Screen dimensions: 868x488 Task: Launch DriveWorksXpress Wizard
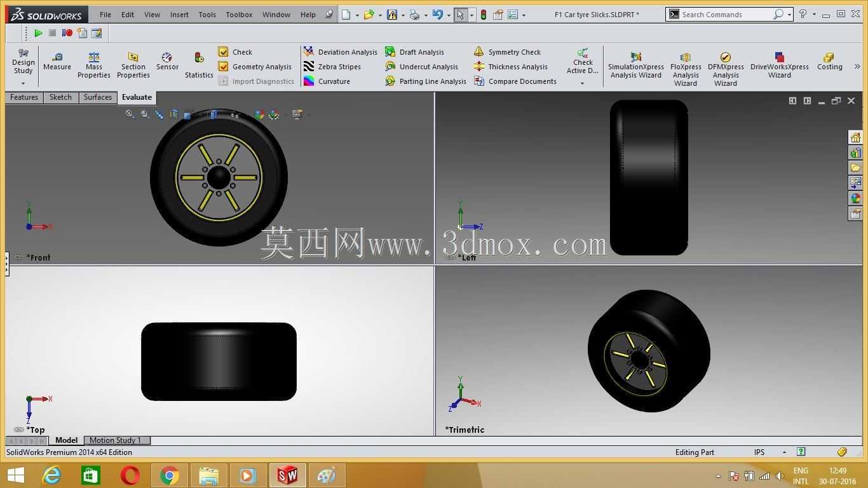point(780,65)
